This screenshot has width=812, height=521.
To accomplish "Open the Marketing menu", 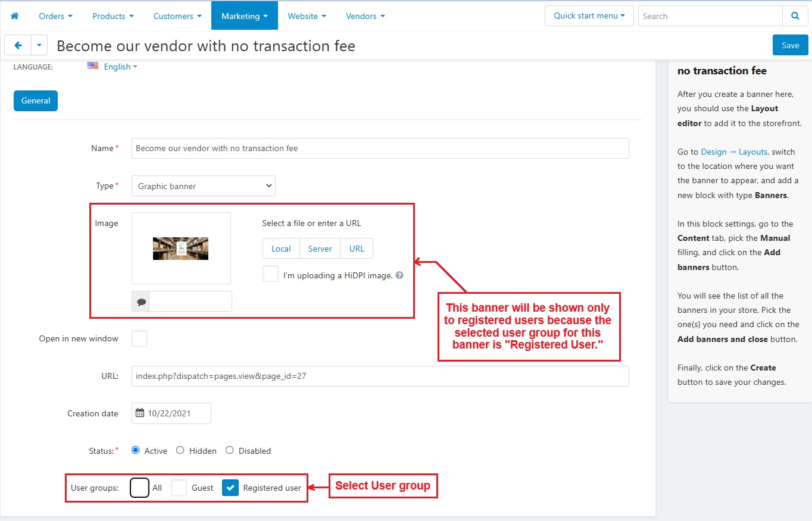I will (244, 16).
